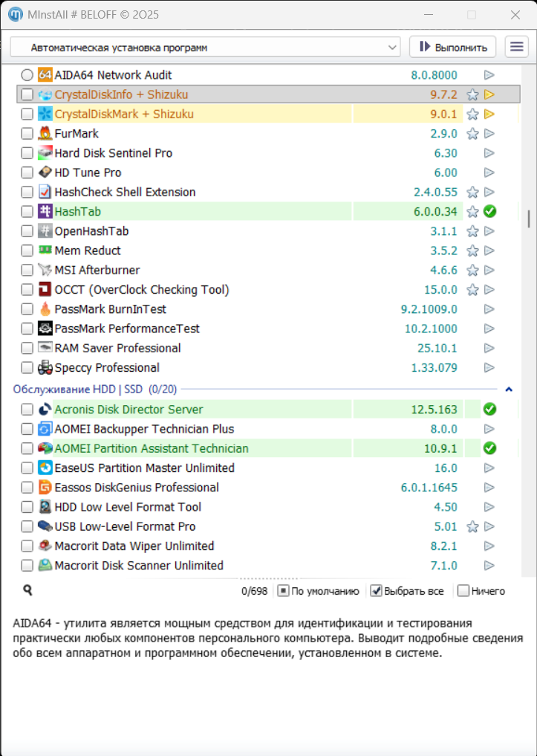Click the MSI Afterburner app icon
This screenshot has height=756, width=537.
click(x=45, y=271)
